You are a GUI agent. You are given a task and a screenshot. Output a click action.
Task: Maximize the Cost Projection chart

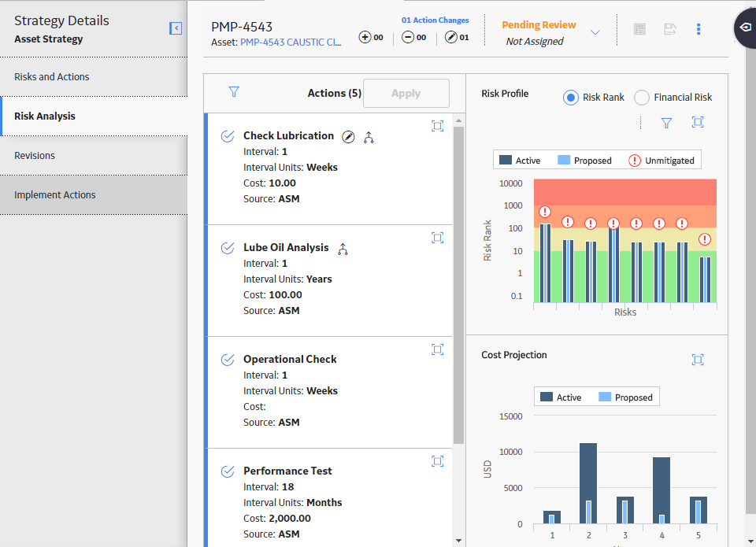(698, 360)
